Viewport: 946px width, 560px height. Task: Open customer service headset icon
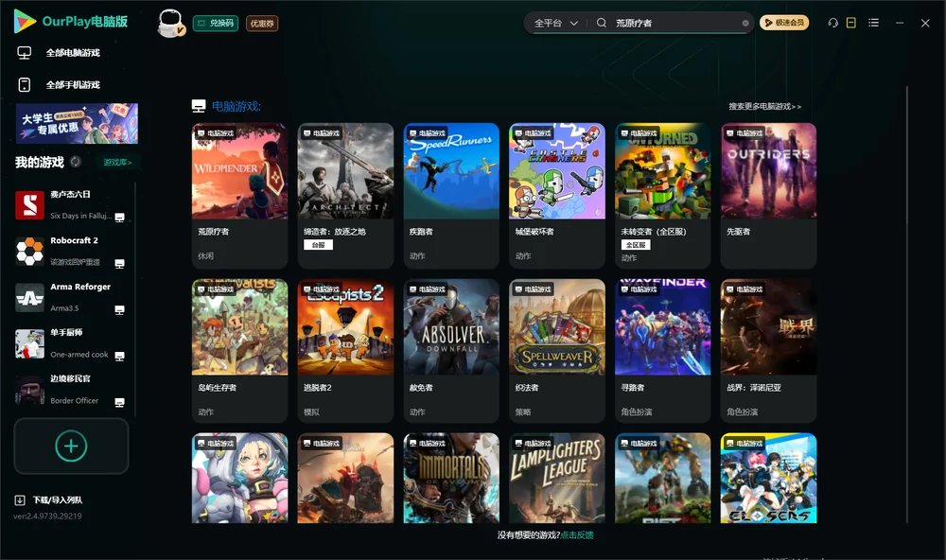[833, 23]
